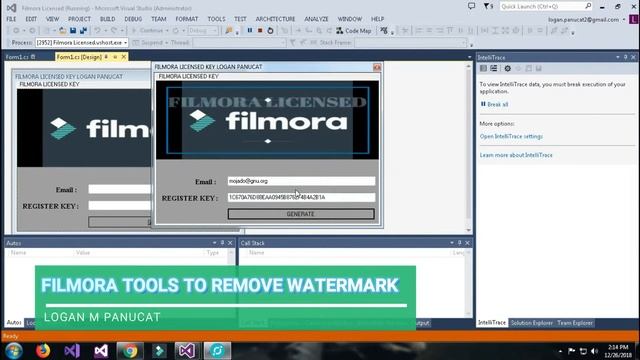640x360 pixels.
Task: Click the Open File toolbar icon
Action: tap(62, 31)
